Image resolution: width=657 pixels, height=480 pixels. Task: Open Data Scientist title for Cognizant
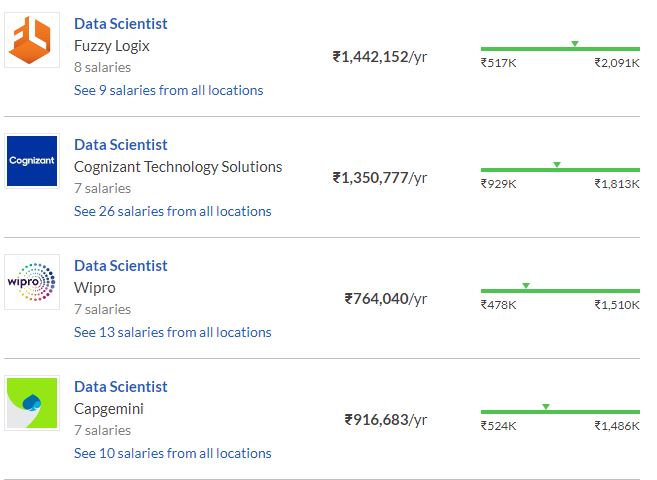click(121, 144)
